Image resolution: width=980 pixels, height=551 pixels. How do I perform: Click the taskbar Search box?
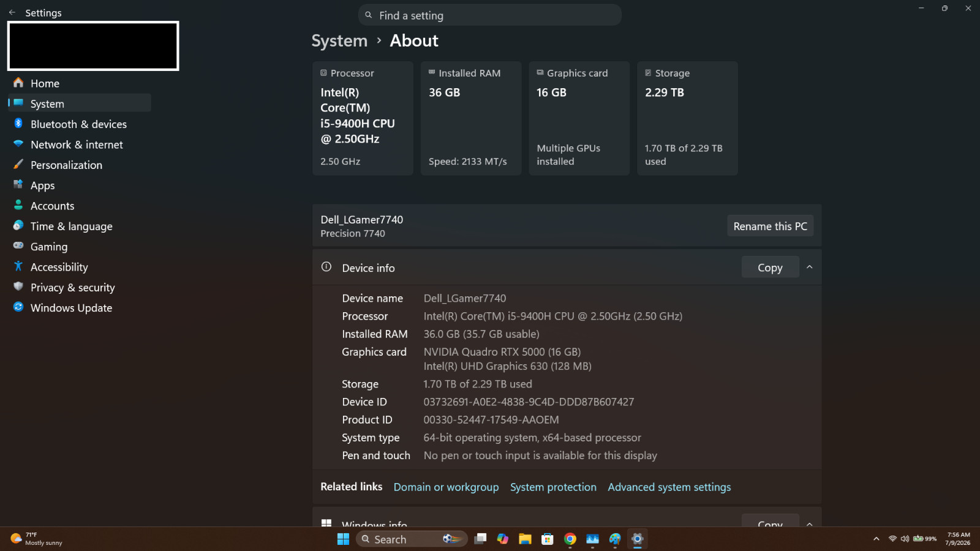(412, 539)
